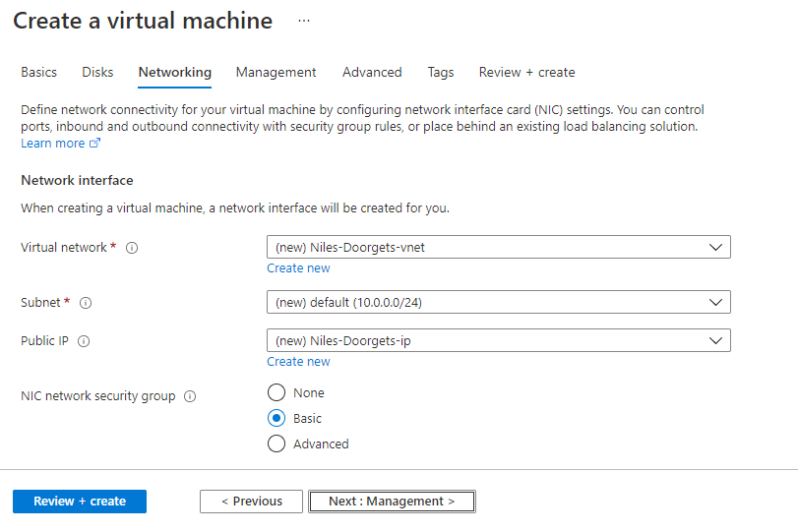Open the Tags tab

click(441, 72)
